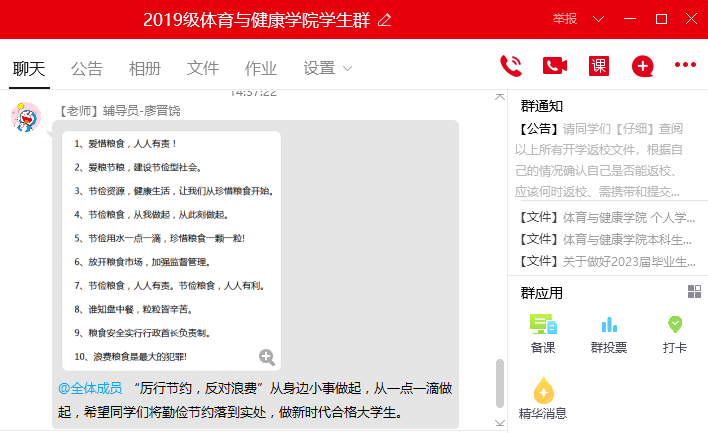This screenshot has width=708, height=433.
Task: Click the red plus invite icon
Action: click(642, 66)
